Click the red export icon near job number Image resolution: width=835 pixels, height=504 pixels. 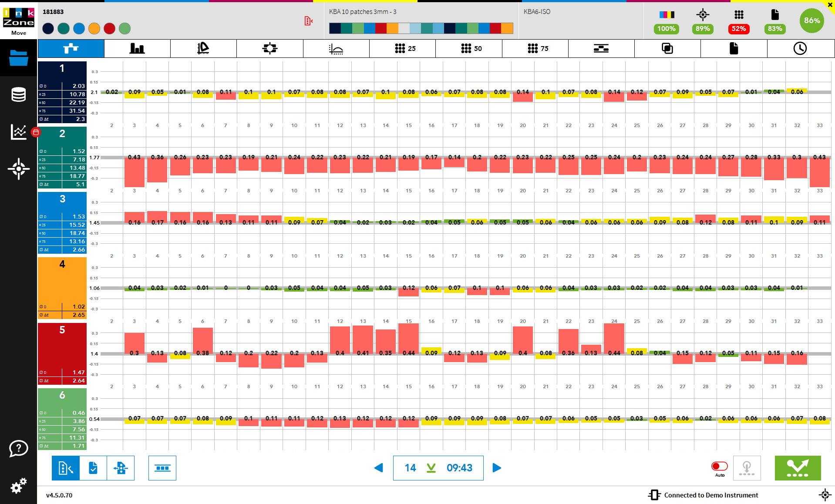pyautogui.click(x=308, y=21)
